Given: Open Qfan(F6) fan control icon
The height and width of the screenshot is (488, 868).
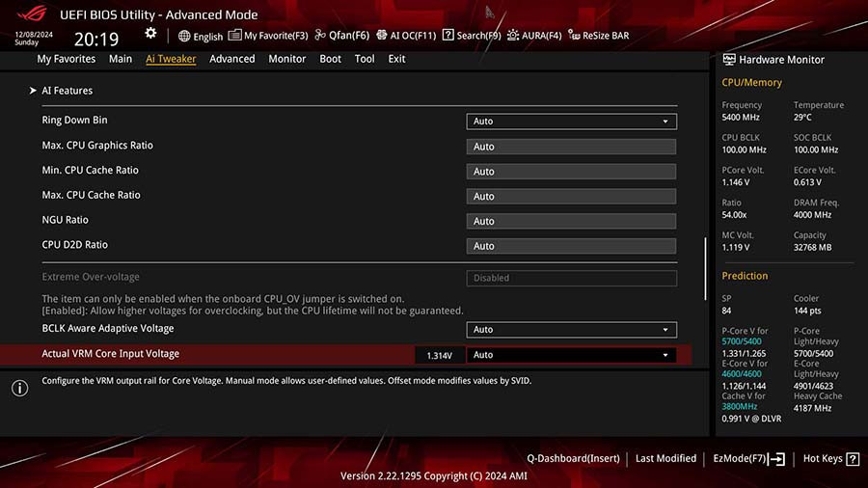Looking at the screenshot, I should coord(320,36).
